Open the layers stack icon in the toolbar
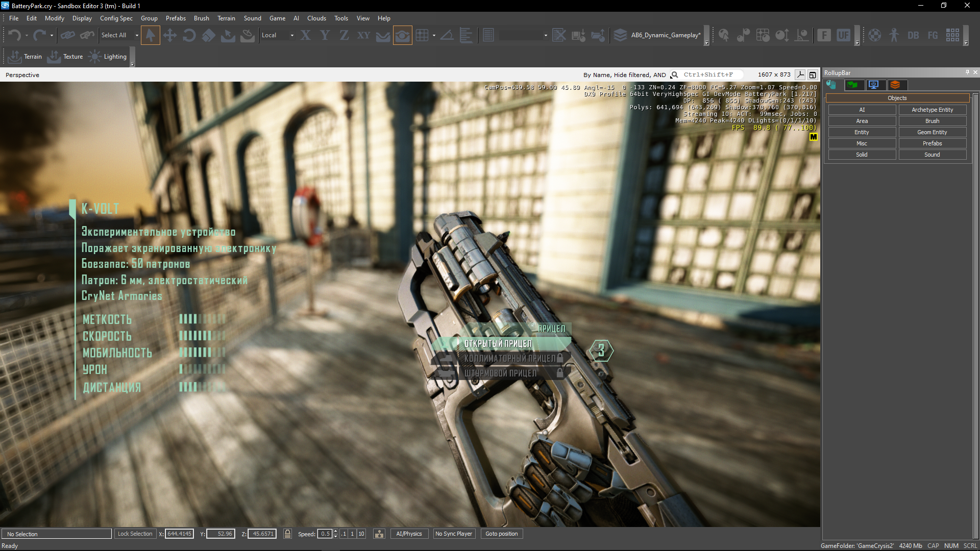The width and height of the screenshot is (980, 551). 620,35
